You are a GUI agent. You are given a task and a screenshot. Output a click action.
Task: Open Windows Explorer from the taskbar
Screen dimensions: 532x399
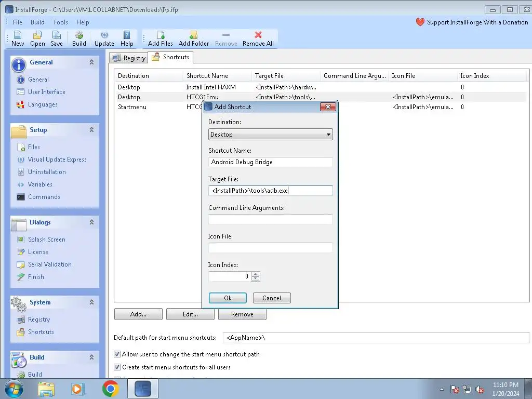pyautogui.click(x=46, y=389)
